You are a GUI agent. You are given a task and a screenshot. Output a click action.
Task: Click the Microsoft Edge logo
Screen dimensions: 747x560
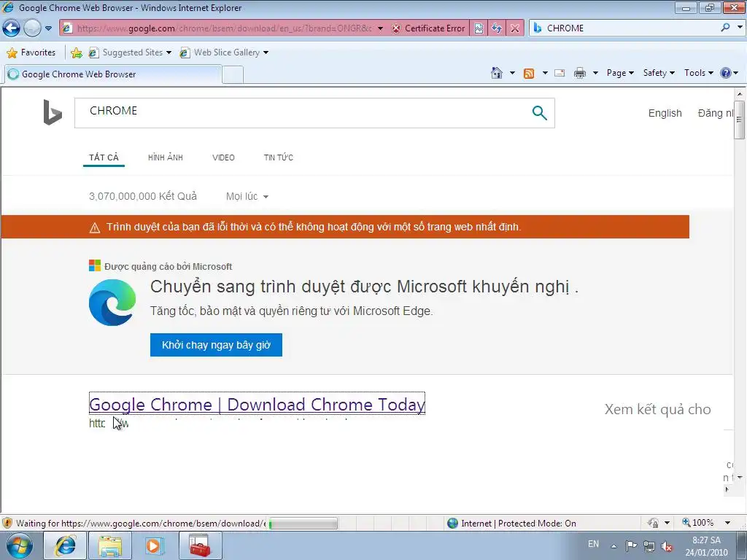[x=112, y=303]
